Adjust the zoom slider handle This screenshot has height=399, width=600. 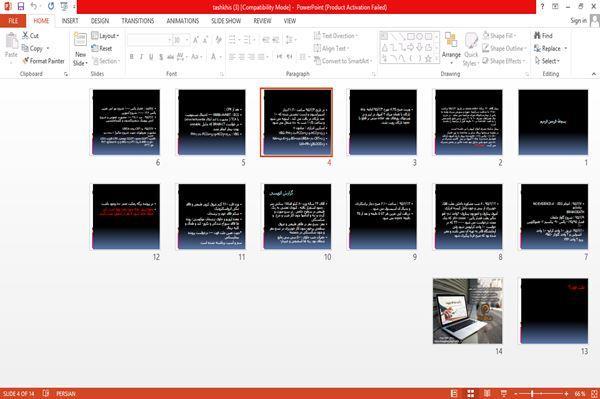click(532, 393)
